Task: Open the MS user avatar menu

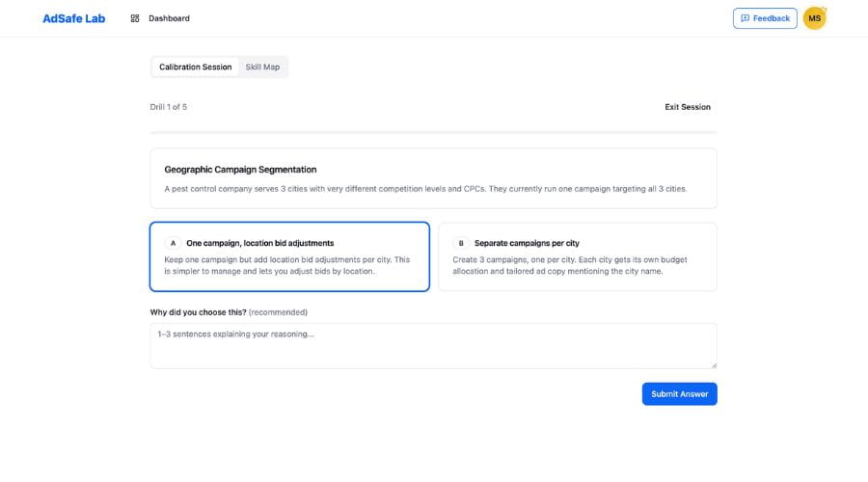Action: pyautogui.click(x=815, y=18)
